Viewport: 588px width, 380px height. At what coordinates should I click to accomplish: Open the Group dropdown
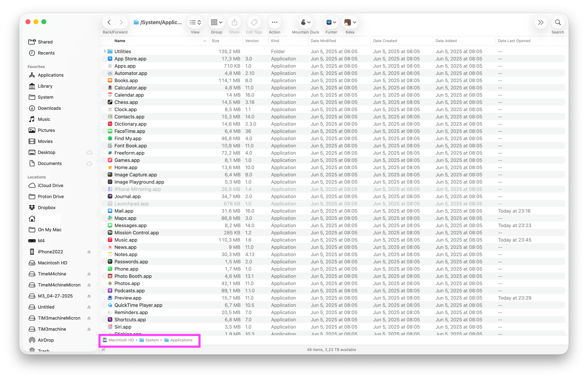216,23
